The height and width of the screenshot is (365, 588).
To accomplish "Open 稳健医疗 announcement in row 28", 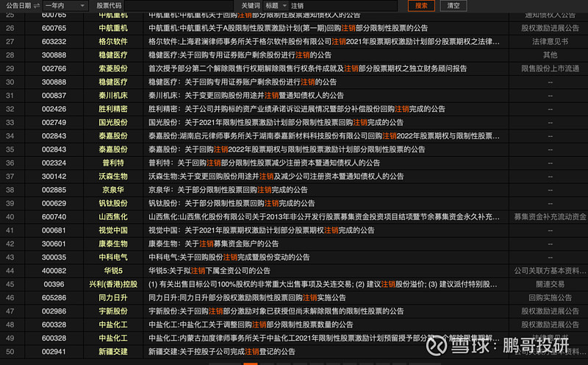I will 240,55.
